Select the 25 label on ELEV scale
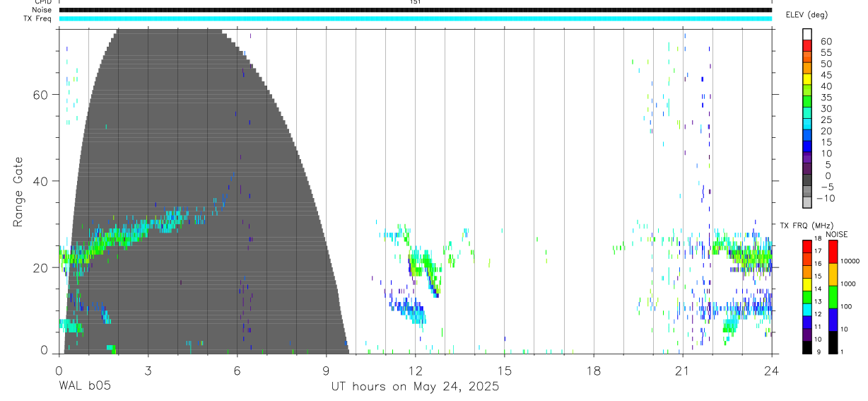This screenshot has height=401, width=868. coord(826,120)
